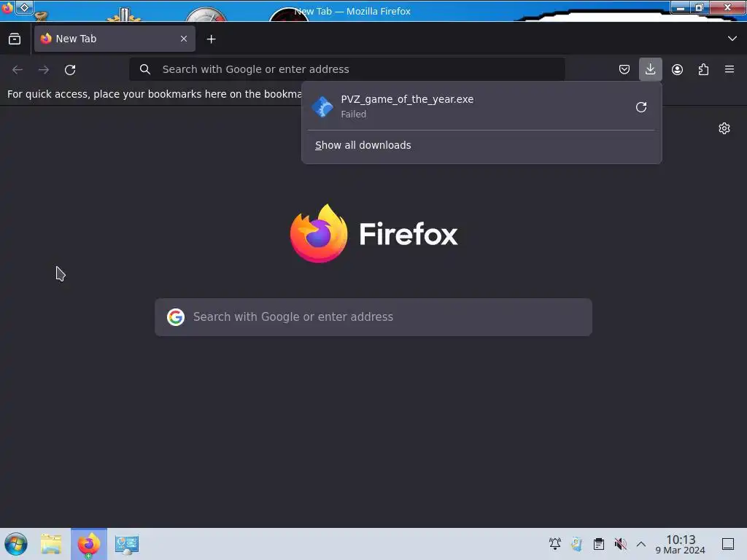This screenshot has height=560, width=747.
Task: Switch to the New Tab tab
Action: 115,39
